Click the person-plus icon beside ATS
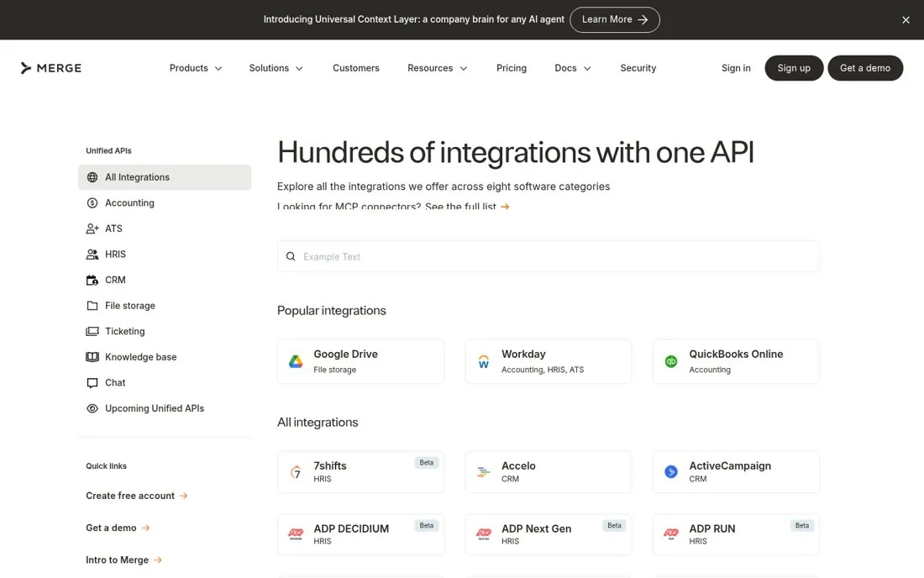 pyautogui.click(x=92, y=229)
